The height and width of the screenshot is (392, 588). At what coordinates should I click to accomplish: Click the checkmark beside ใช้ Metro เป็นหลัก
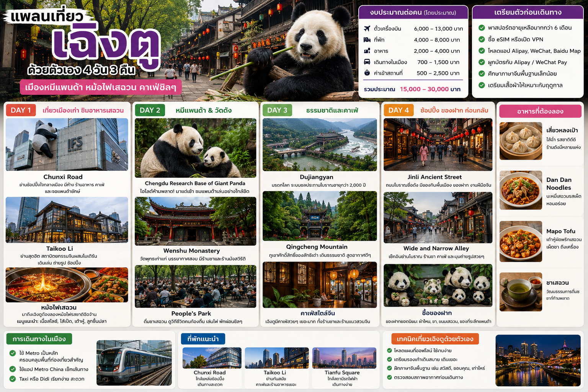click(13, 353)
